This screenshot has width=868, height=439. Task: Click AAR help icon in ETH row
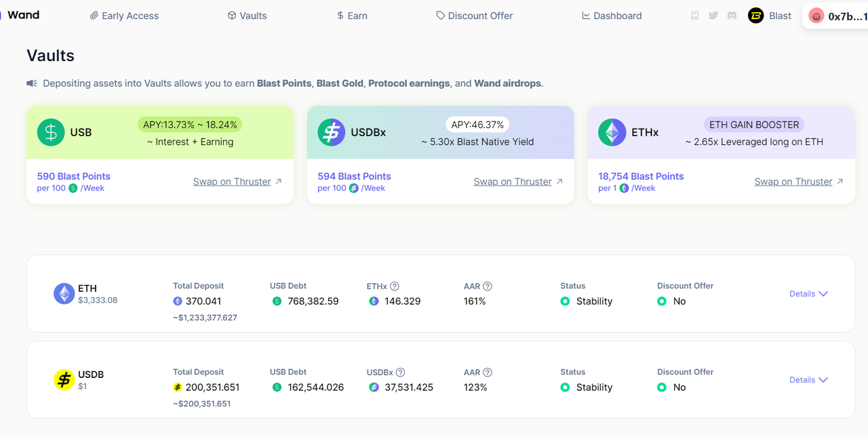coord(487,286)
